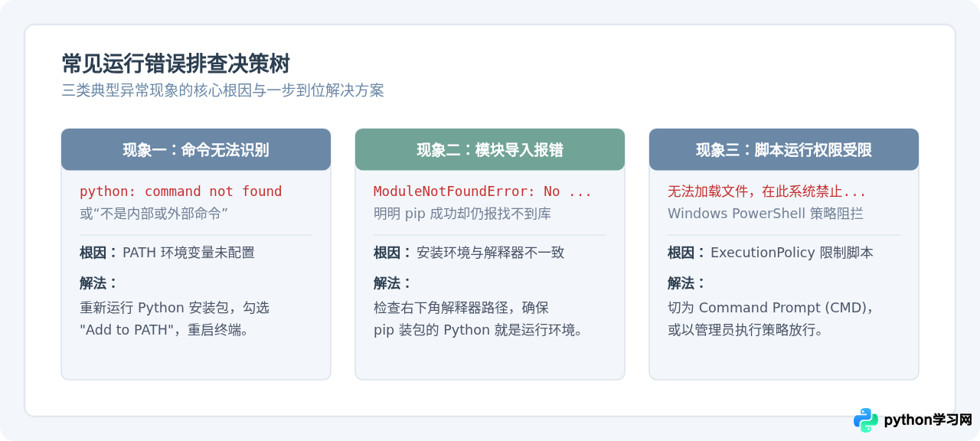Click the title 常见运行错误排查决策树
This screenshot has width=980, height=441.
[176, 64]
